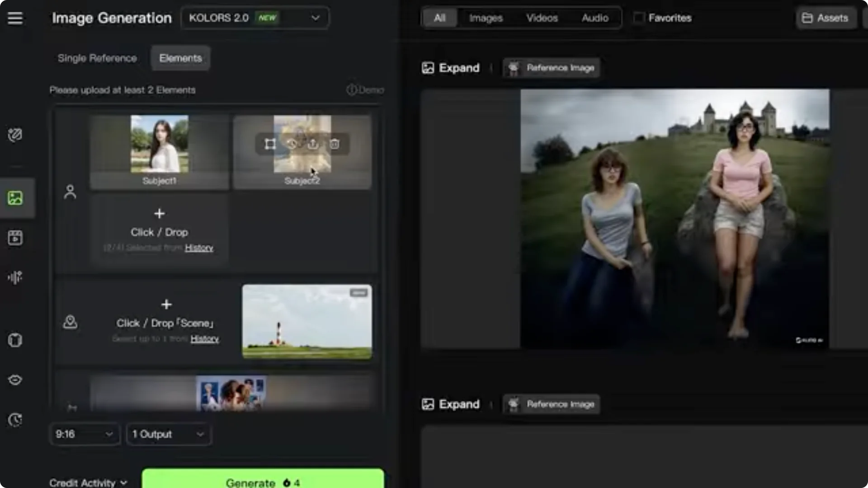Select the Images tab in the gallery filter
Image resolution: width=868 pixels, height=488 pixels.
coord(486,18)
